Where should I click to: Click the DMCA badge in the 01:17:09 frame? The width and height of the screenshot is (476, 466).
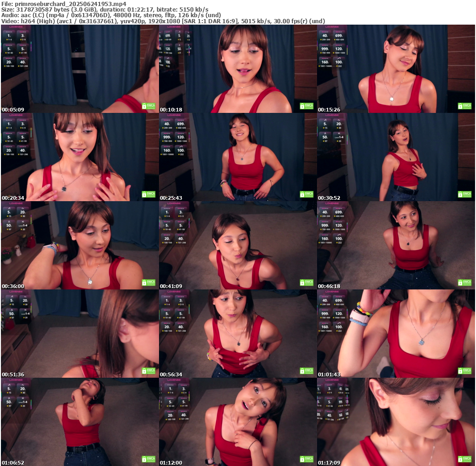[465, 459]
